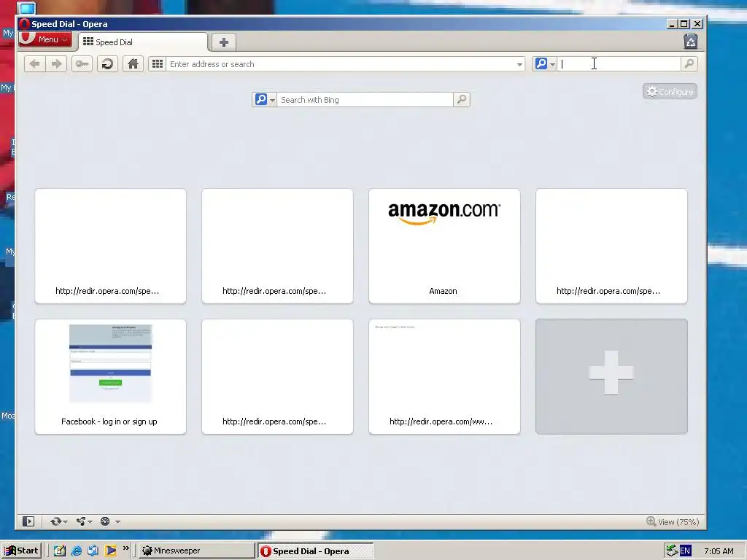
Task: Focus the Enter address or search field
Action: 341,64
